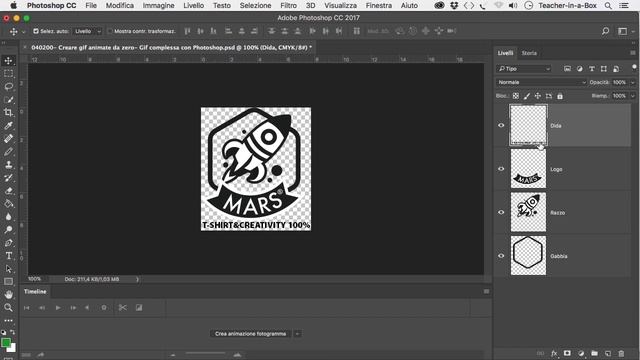Open dropdown arrow beside Crea animazione fotogramma
Viewport: 640px width, 360px height.
[298, 334]
